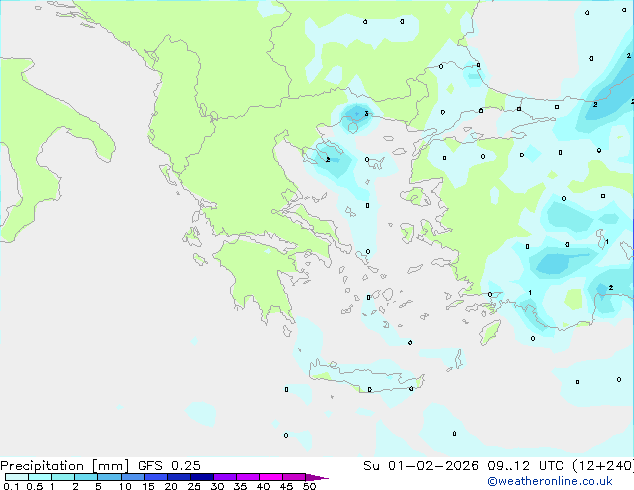Screen dimensions: 634x490
Task: Click the legend label '25'
Action: click(194, 486)
